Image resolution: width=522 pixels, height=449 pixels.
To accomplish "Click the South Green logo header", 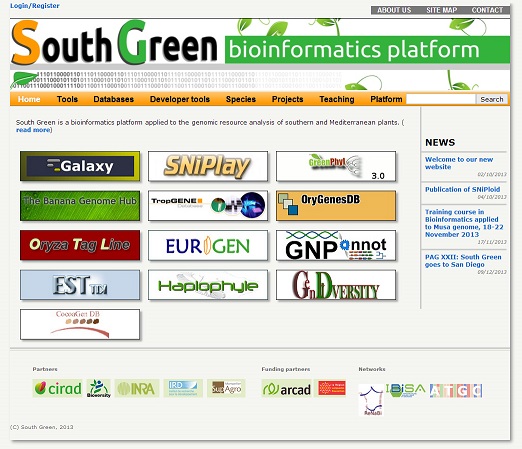I will (114, 43).
